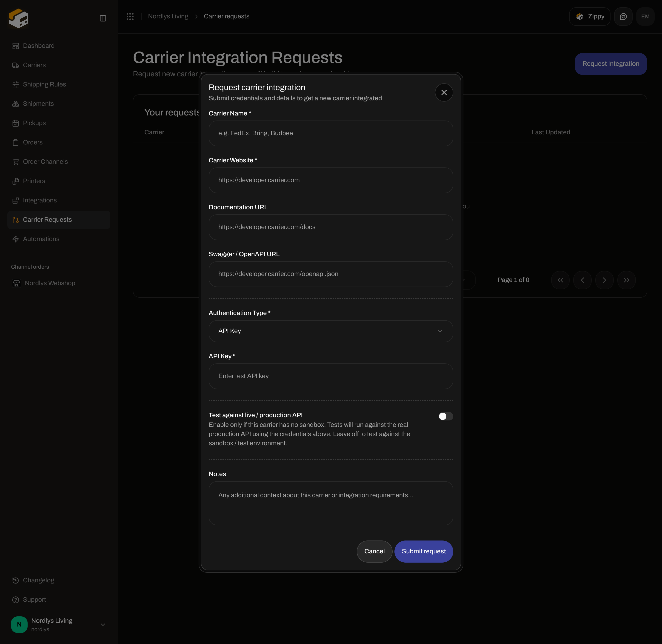Open Shipments in sidebar
Viewport: 662px width, 644px height.
pyautogui.click(x=59, y=103)
